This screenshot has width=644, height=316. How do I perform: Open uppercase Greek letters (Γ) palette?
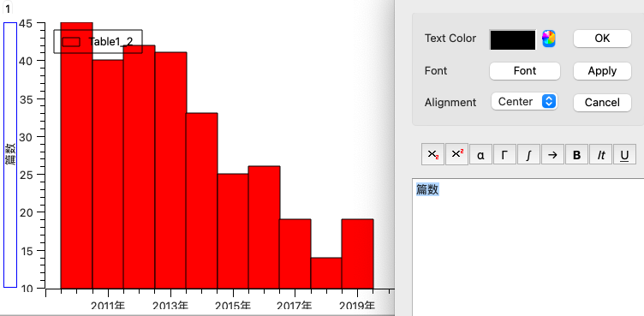click(504, 154)
